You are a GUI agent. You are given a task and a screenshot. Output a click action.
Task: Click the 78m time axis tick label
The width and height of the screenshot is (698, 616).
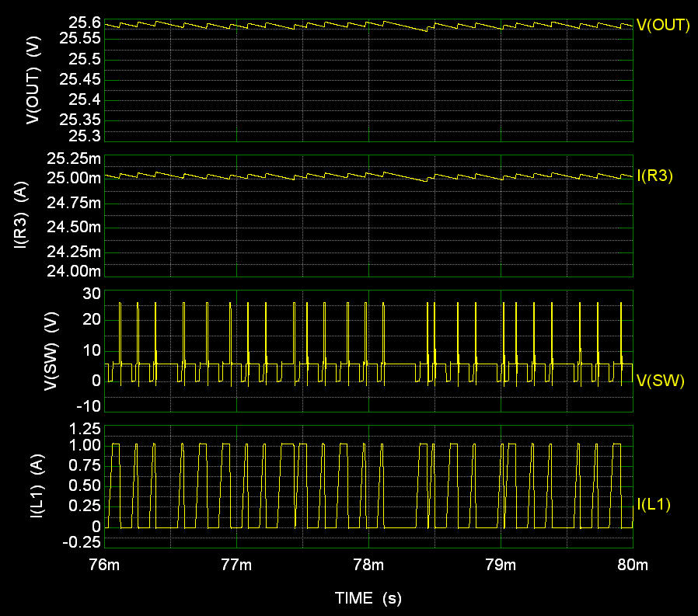(368, 563)
